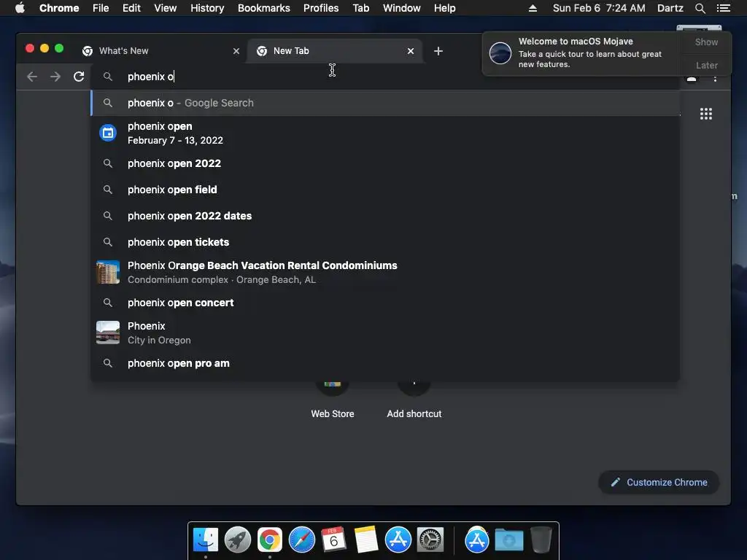
Task: Open System Preferences from the dock
Action: (x=430, y=540)
